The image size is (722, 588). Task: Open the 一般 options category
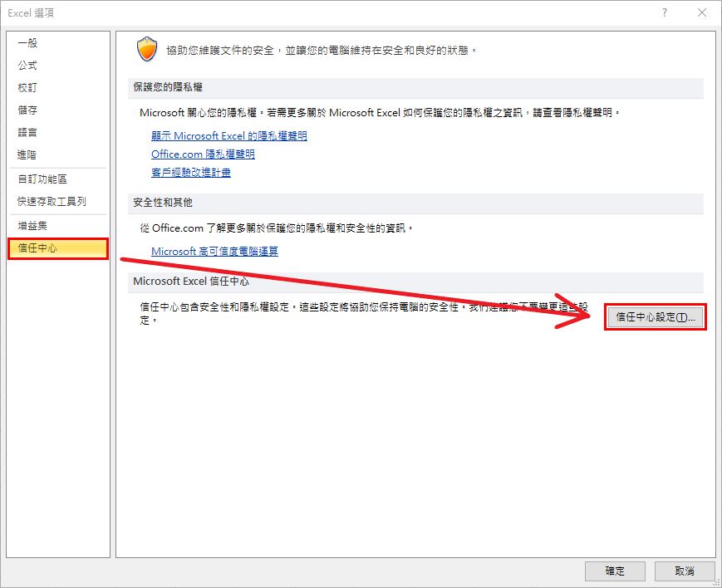point(58,43)
